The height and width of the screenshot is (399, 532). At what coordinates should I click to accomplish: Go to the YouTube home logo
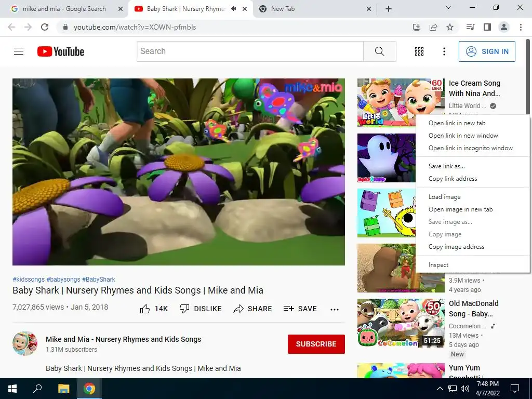click(x=61, y=51)
